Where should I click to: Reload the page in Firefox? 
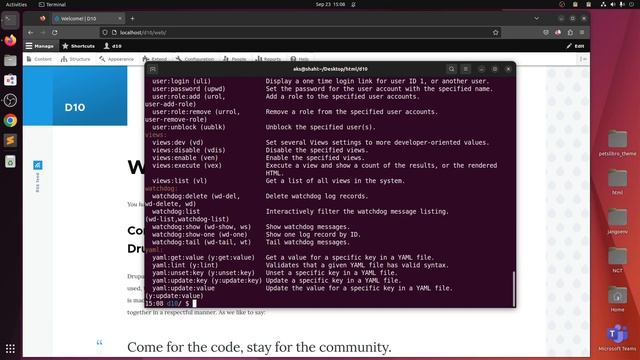(55, 32)
